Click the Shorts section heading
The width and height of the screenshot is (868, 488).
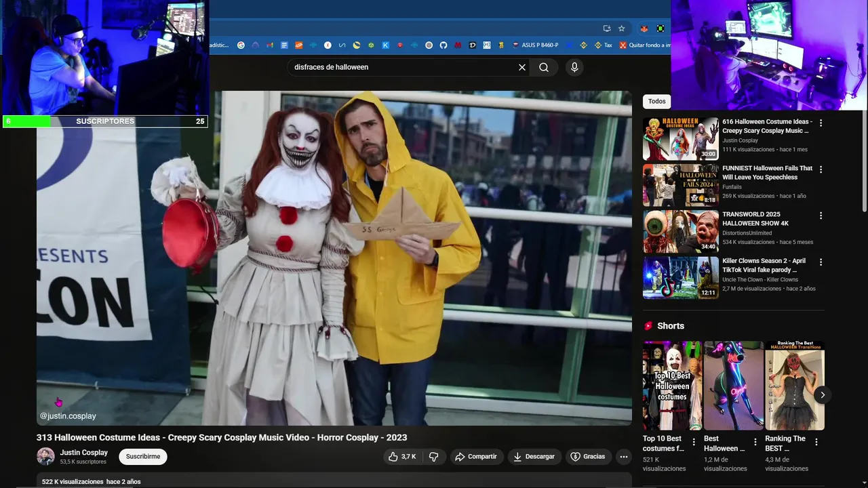(x=671, y=326)
